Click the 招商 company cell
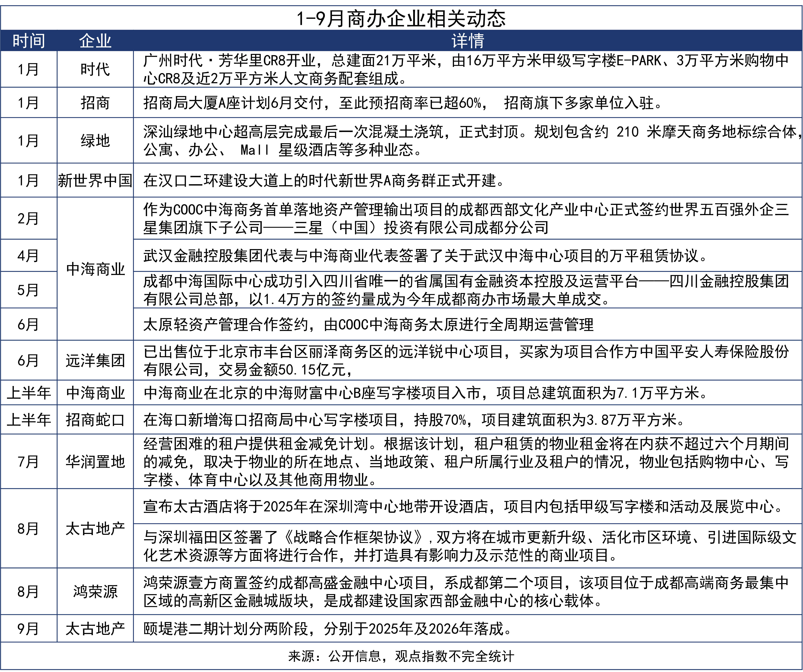Viewport: 803px width, 672px height. 95,103
